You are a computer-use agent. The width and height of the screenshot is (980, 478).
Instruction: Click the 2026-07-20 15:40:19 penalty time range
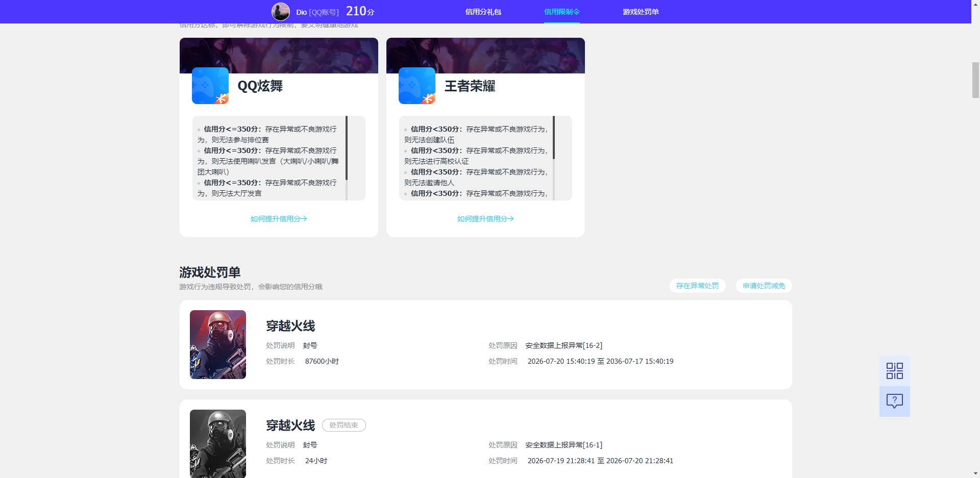click(x=600, y=361)
